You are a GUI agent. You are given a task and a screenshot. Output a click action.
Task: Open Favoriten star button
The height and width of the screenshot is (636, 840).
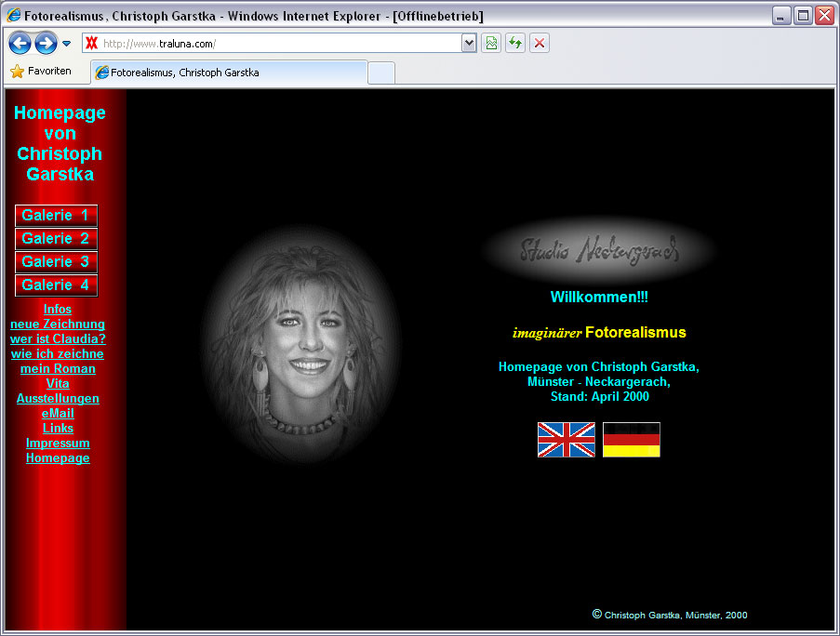(41, 72)
